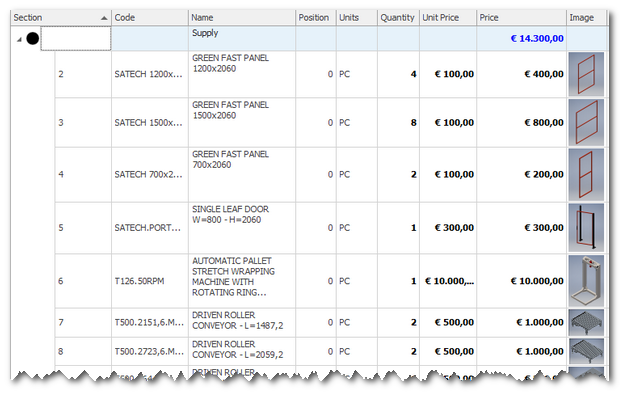The height and width of the screenshot is (398, 620).
Task: Click the Section column sort arrow
Action: [x=104, y=18]
